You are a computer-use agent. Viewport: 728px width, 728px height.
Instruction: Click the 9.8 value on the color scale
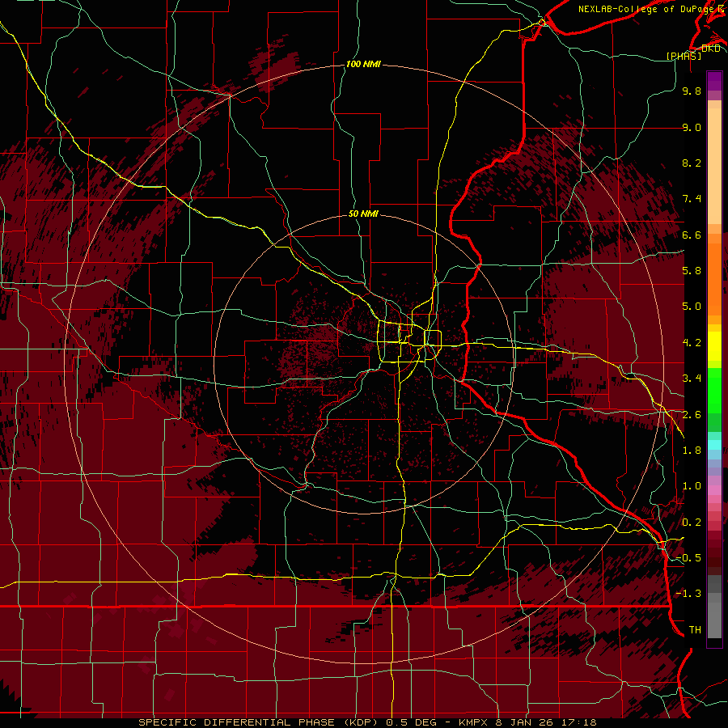692,91
